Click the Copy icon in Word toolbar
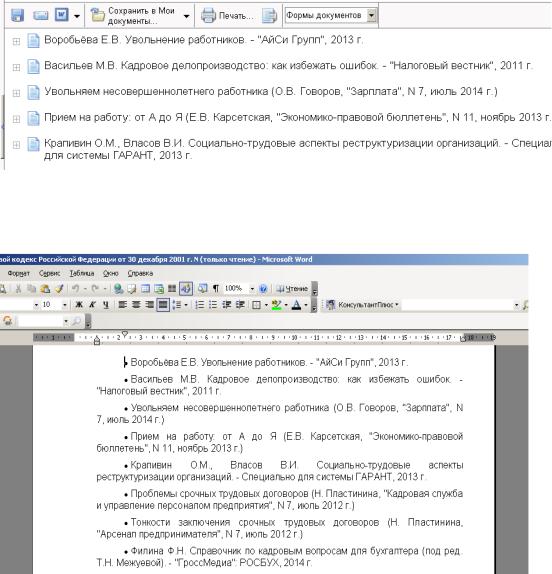 click(31, 289)
